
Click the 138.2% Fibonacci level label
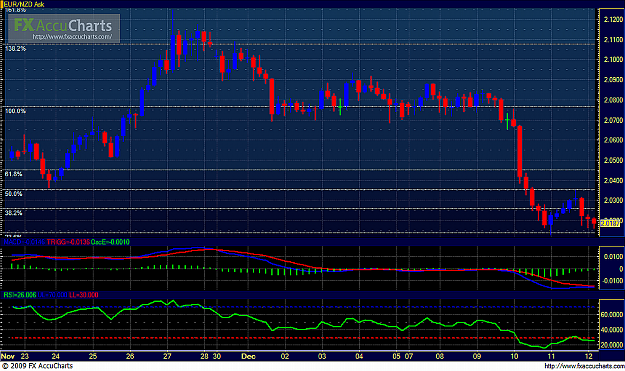click(16, 49)
